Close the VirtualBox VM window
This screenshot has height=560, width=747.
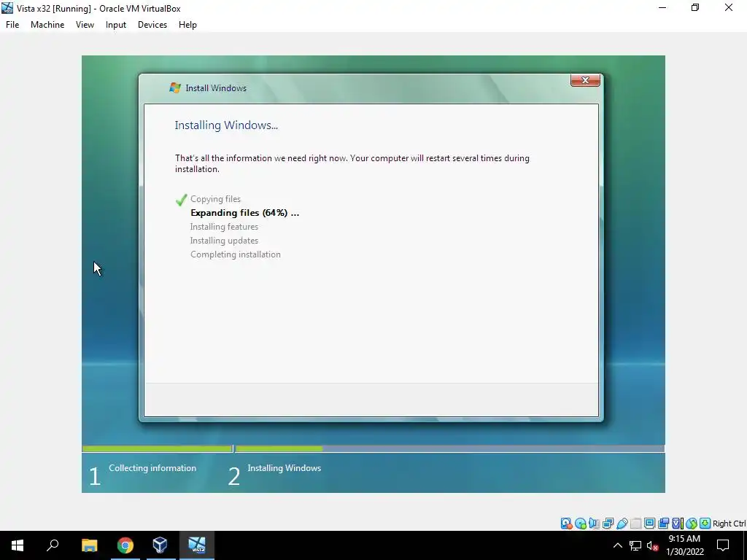[x=729, y=7]
